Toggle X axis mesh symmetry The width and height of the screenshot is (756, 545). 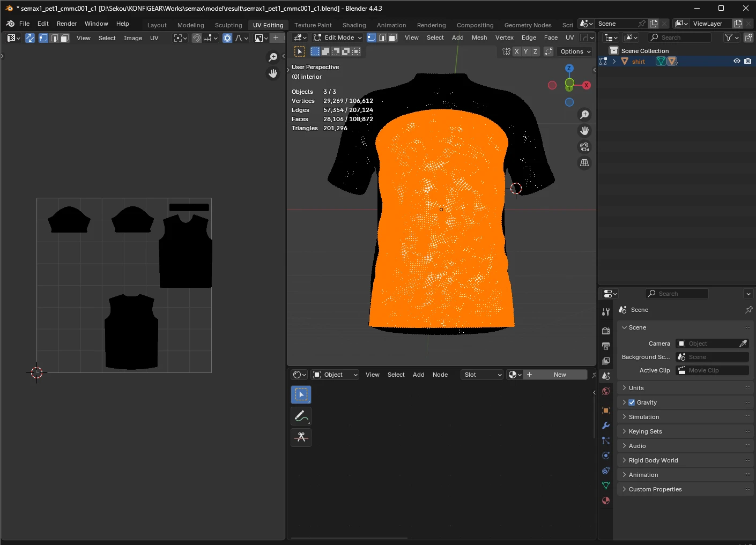pyautogui.click(x=516, y=51)
